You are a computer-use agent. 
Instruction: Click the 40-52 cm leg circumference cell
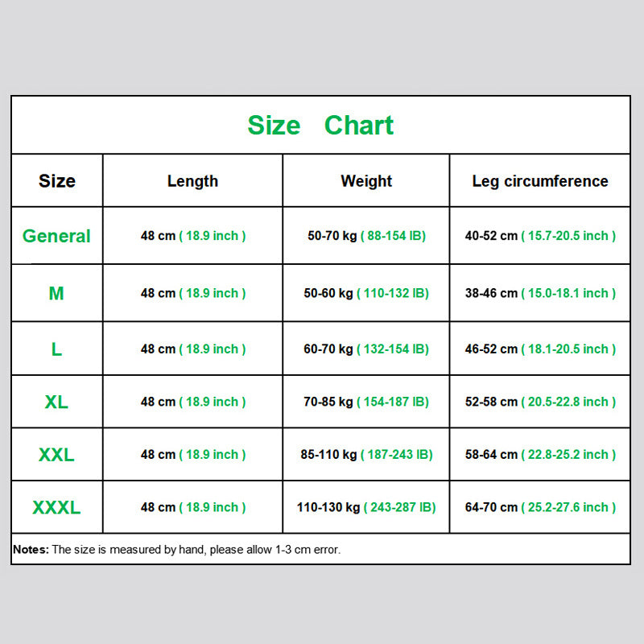point(540,236)
